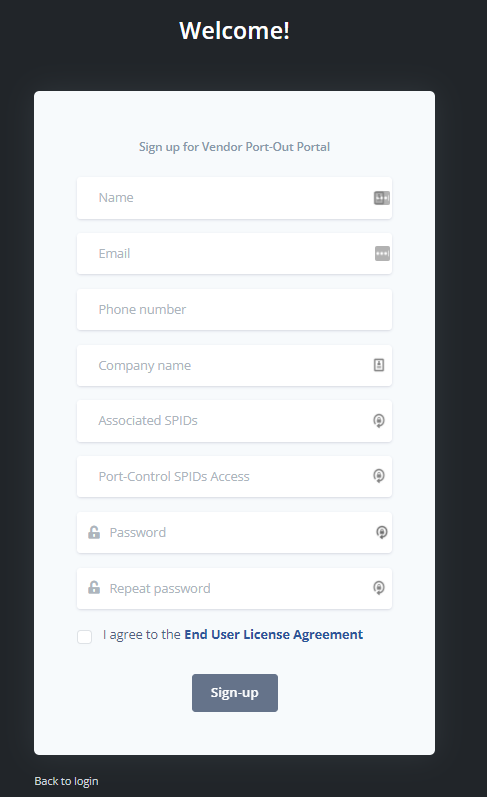Click the key icon in Associated SPIDs field
Image resolution: width=487 pixels, height=797 pixels.
coord(379,420)
